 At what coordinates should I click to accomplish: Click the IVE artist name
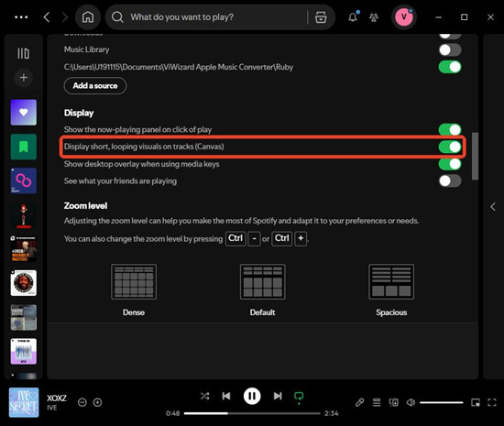tap(52, 408)
